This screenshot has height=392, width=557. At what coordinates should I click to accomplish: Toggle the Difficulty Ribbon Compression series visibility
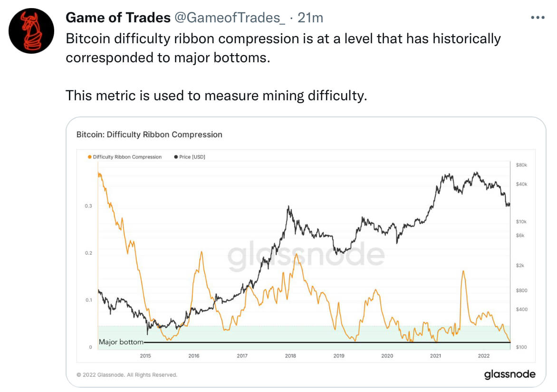127,157
